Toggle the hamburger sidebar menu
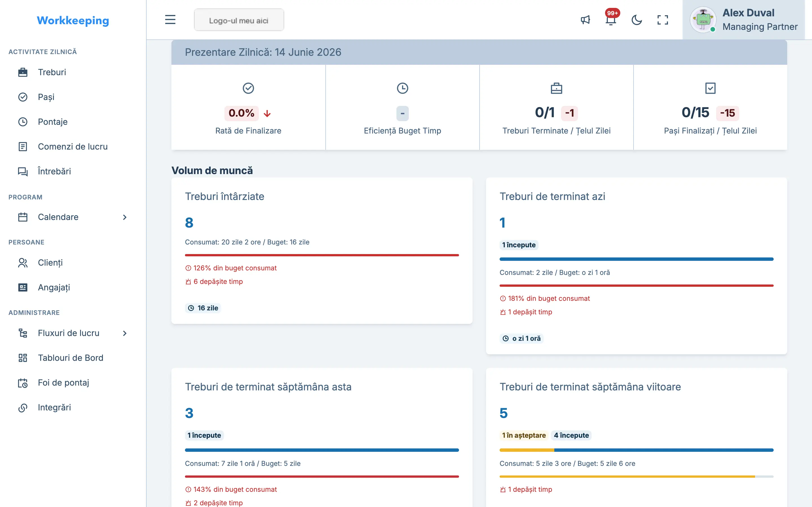This screenshot has width=812, height=507. coord(170,19)
